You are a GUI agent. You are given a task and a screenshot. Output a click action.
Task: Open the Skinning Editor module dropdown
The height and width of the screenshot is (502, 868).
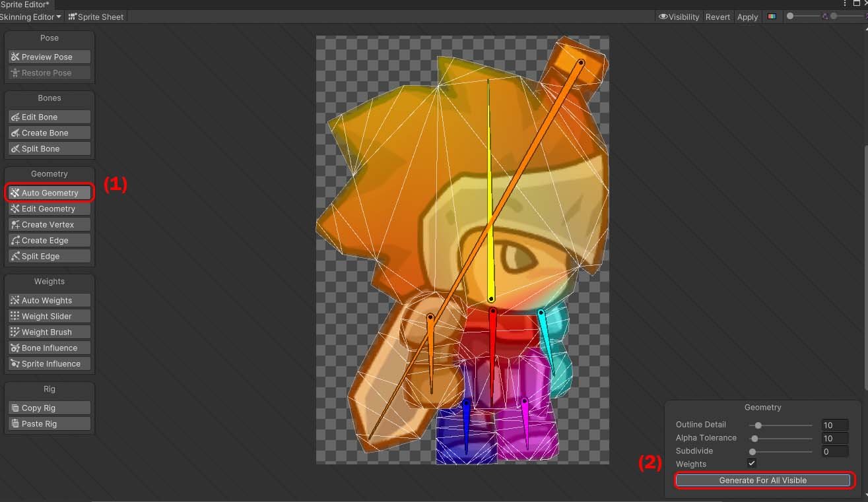[x=30, y=16]
